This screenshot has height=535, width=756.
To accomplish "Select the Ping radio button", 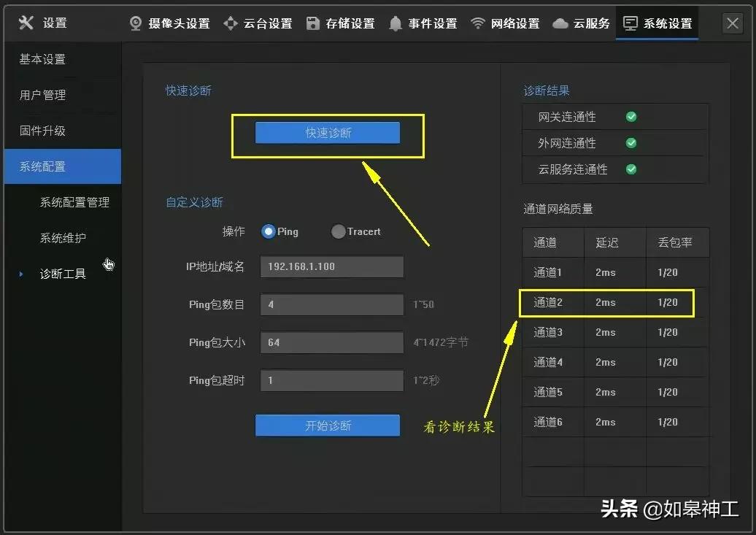I will tap(269, 231).
